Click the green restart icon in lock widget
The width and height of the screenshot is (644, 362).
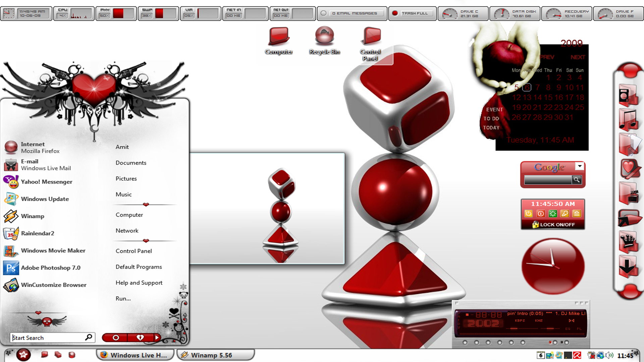click(552, 214)
